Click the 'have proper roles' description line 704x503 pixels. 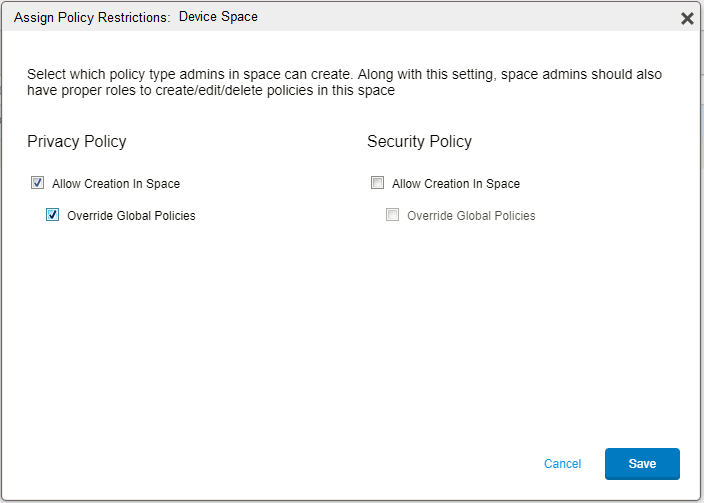[211, 91]
